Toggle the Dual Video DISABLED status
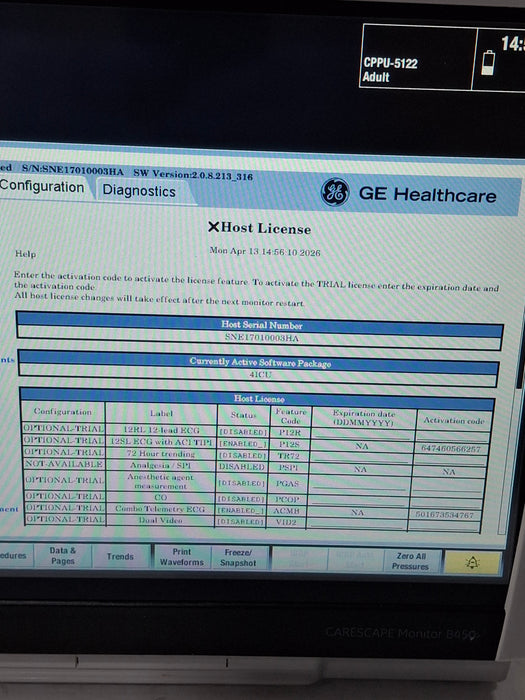Viewport: 525px width, 700px height. pos(241,521)
